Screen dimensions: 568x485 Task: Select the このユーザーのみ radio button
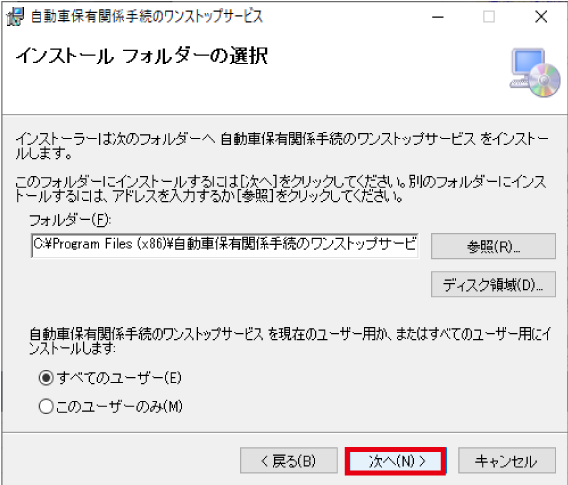pyautogui.click(x=46, y=406)
